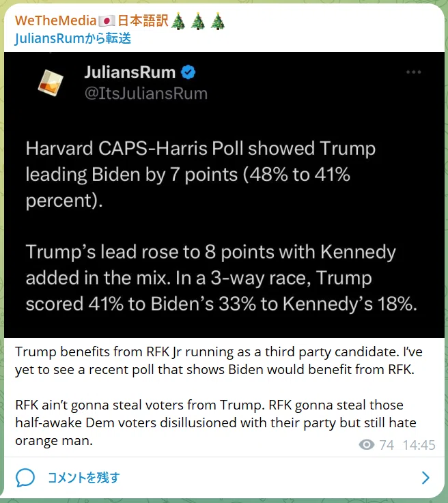The height and width of the screenshot is (503, 448).
Task: Click the 74 views count
Action: [387, 445]
